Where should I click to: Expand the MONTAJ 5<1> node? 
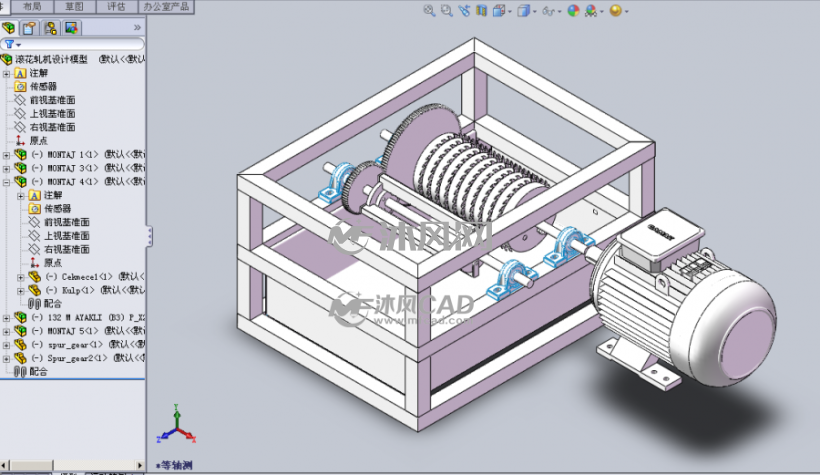click(6, 332)
